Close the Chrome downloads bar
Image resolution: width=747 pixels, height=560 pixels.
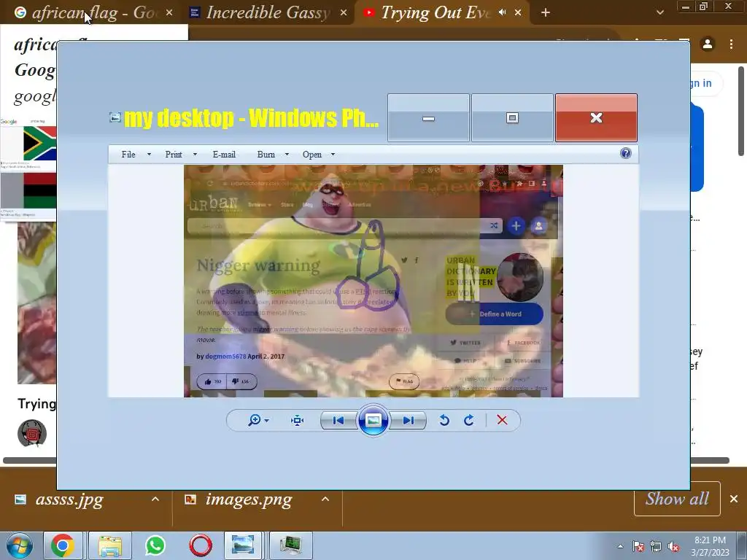click(734, 499)
